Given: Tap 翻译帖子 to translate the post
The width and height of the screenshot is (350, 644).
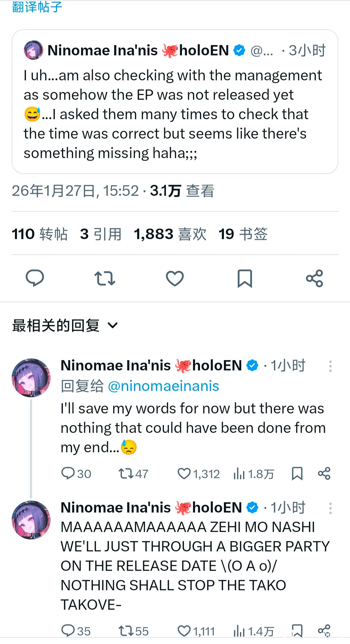Looking at the screenshot, I should point(37,7).
